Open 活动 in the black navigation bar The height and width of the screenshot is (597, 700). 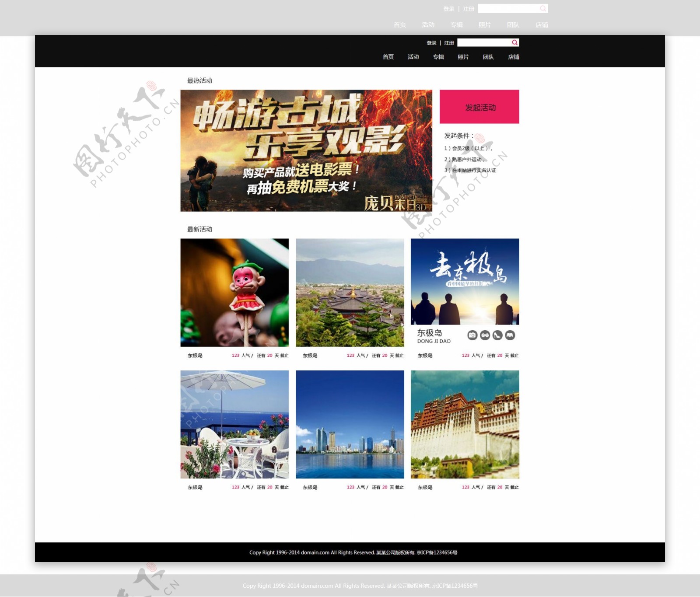tap(413, 57)
